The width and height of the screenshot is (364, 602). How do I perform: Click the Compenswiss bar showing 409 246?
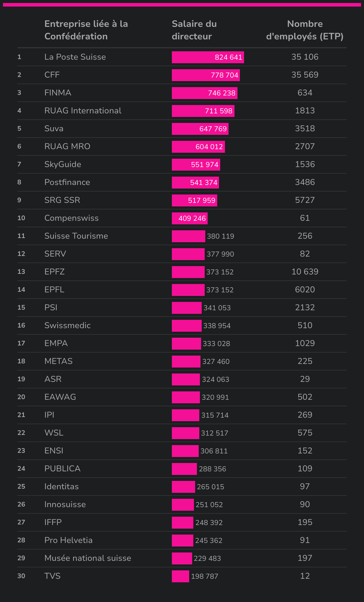click(189, 218)
